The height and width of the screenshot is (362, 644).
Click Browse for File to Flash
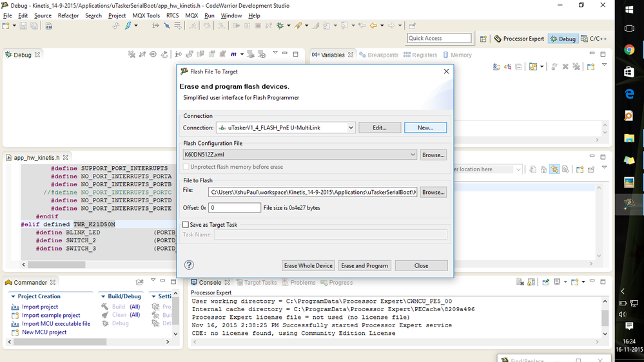tap(433, 192)
